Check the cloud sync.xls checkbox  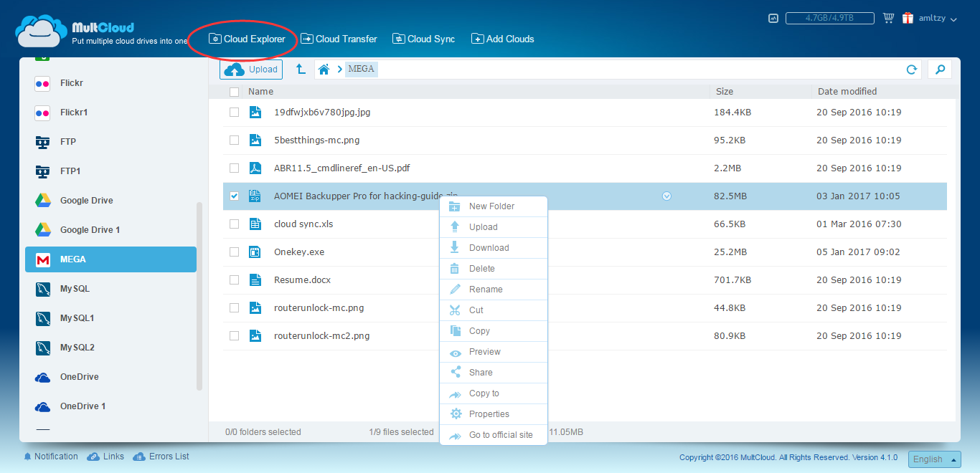[234, 224]
